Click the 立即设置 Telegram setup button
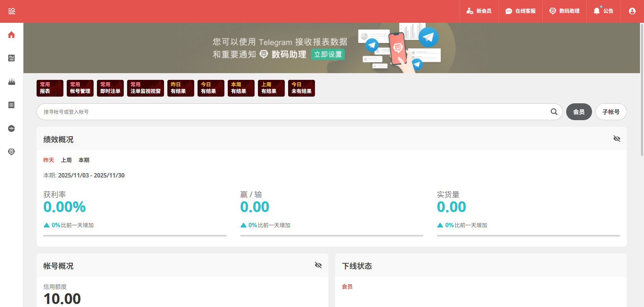This screenshot has width=644, height=307. pyautogui.click(x=328, y=54)
